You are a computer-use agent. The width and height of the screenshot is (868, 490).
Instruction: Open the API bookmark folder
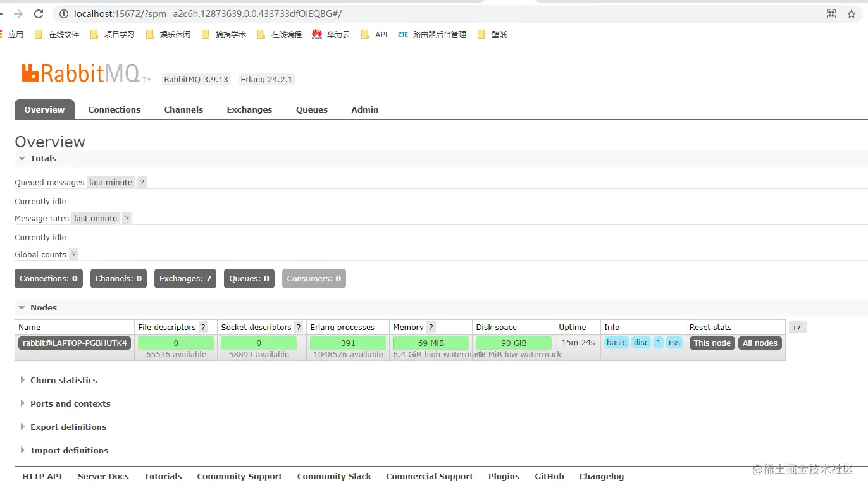click(x=374, y=35)
